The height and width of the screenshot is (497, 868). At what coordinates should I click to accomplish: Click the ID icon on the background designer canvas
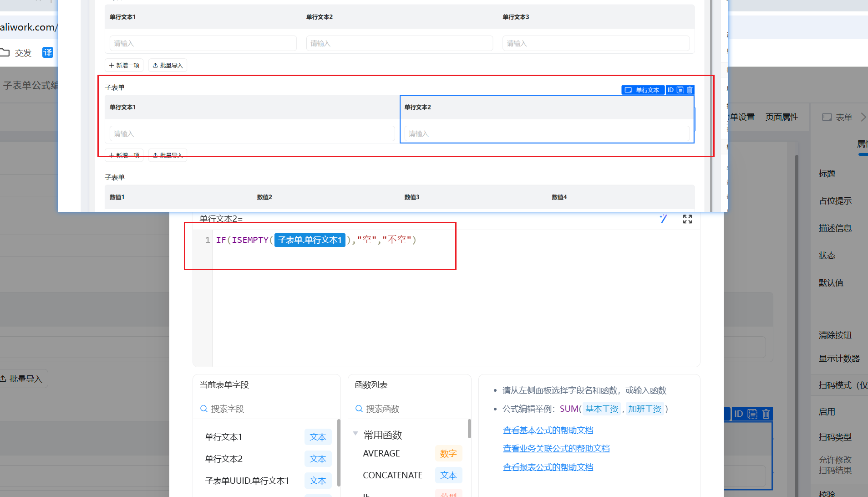coord(738,414)
